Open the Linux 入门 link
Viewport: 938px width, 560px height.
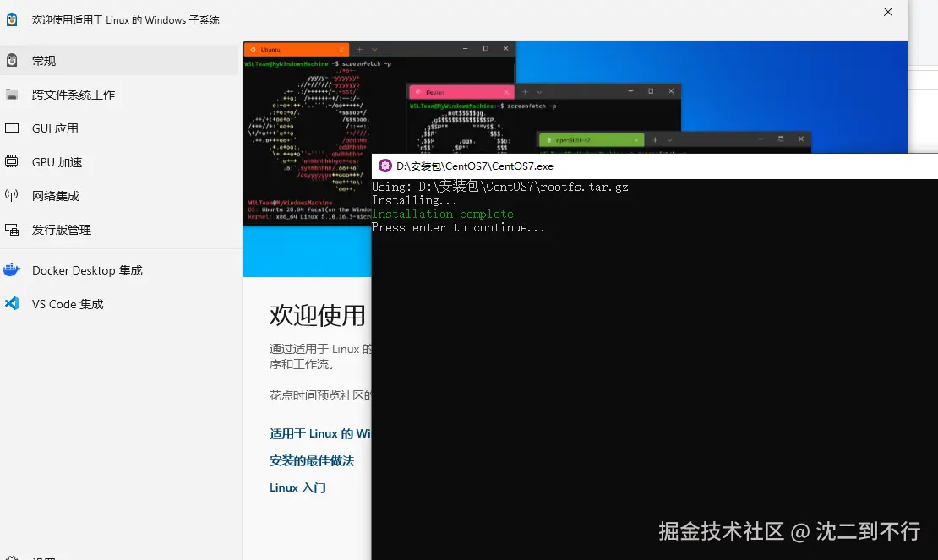coord(297,487)
